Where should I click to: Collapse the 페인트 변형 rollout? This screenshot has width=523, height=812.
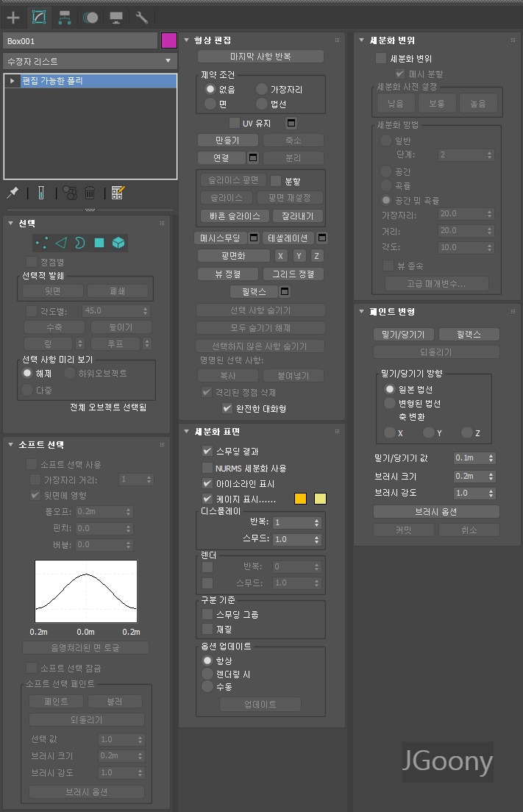pos(361,311)
